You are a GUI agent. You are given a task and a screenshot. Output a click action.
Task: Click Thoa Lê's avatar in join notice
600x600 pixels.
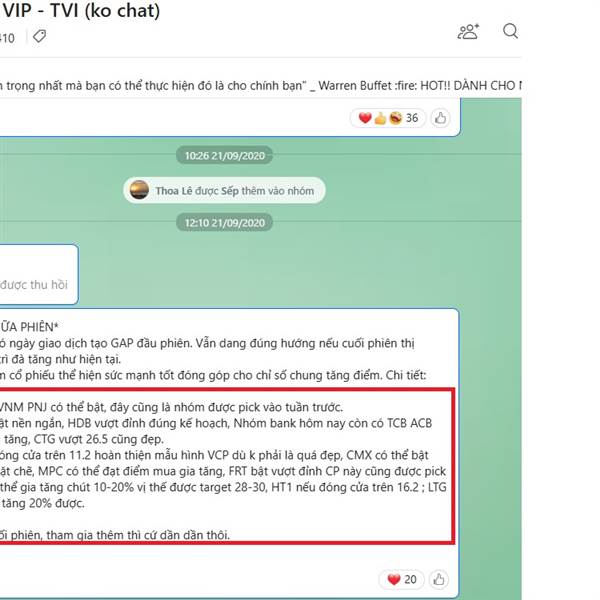click(x=139, y=190)
